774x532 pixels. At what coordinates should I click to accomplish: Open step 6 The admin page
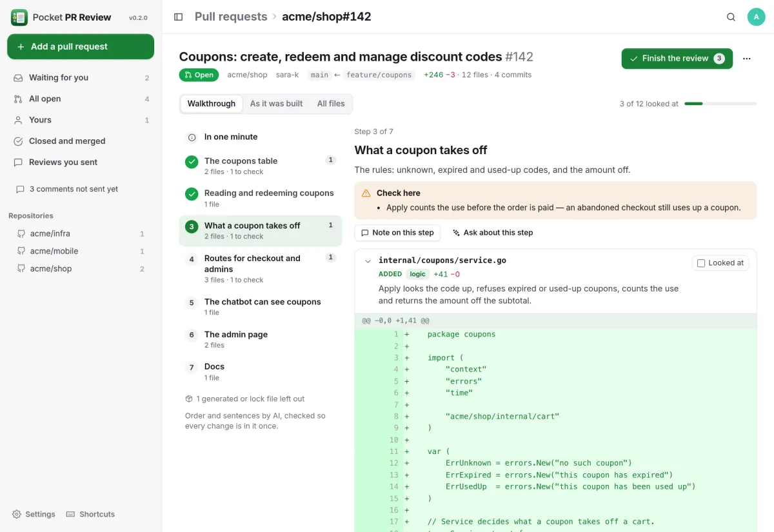click(x=261, y=339)
